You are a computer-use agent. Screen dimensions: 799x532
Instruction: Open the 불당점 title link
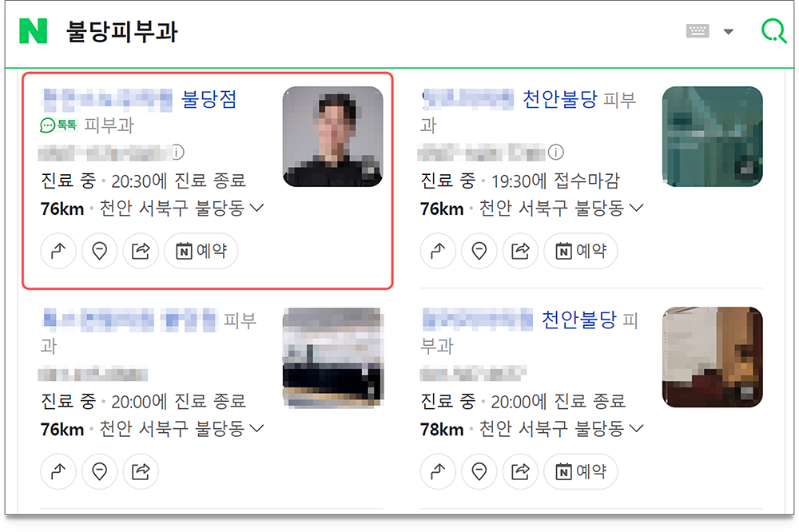click(x=209, y=99)
